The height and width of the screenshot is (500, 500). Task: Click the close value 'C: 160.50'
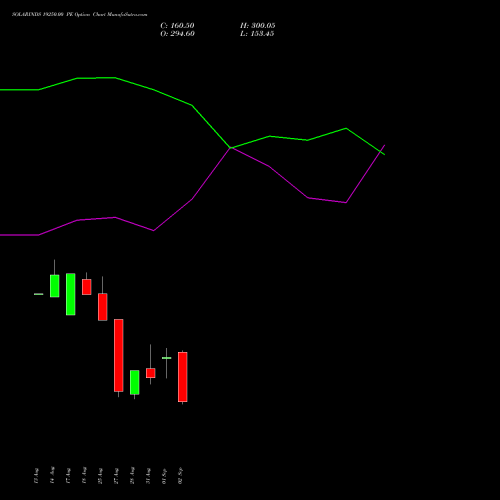click(x=177, y=26)
